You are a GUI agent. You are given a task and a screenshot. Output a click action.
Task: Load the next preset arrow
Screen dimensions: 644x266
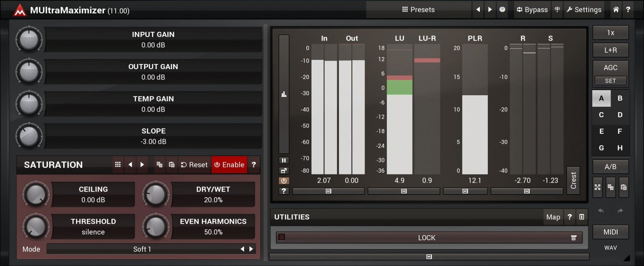[x=490, y=10]
